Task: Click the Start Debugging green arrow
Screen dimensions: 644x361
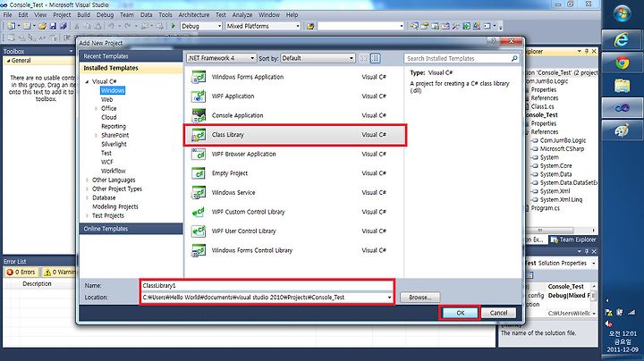Action: click(x=173, y=26)
